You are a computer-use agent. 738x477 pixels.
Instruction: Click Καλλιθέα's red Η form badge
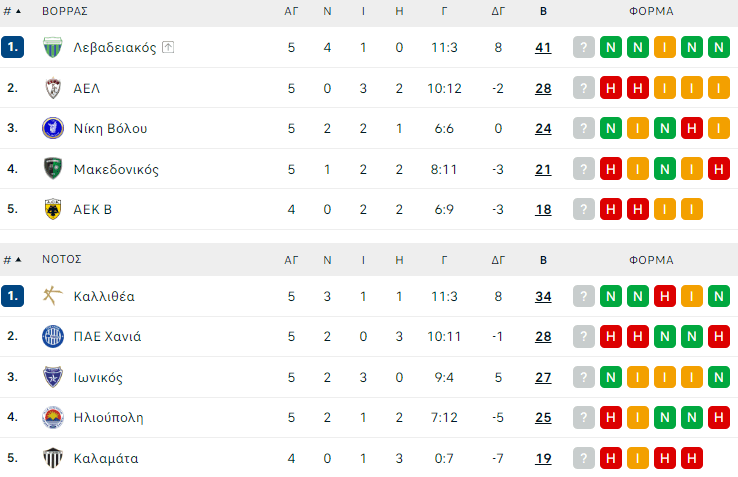tap(665, 296)
